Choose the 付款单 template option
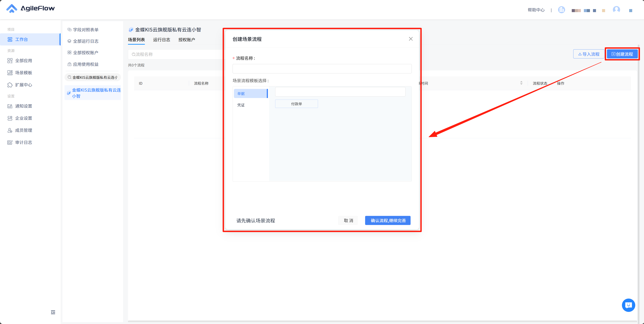This screenshot has height=324, width=644. coord(296,104)
